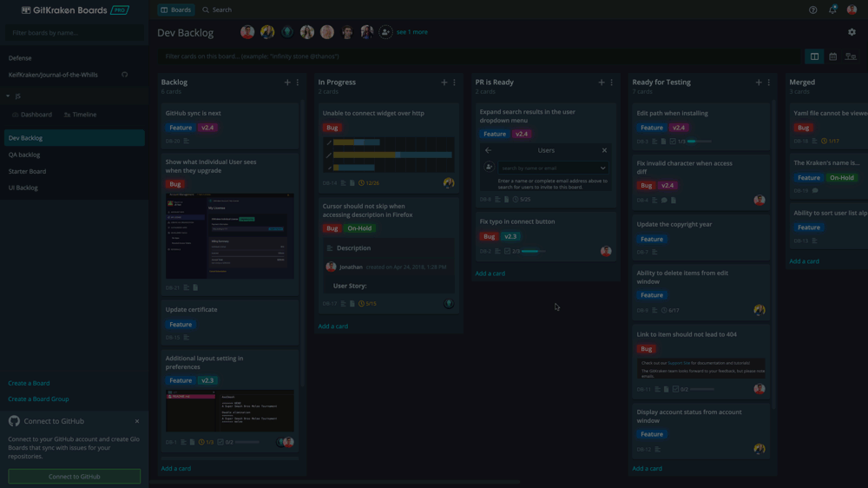Viewport: 868px width, 488px height.
Task: Open the Update the copyright year card
Action: click(700, 238)
